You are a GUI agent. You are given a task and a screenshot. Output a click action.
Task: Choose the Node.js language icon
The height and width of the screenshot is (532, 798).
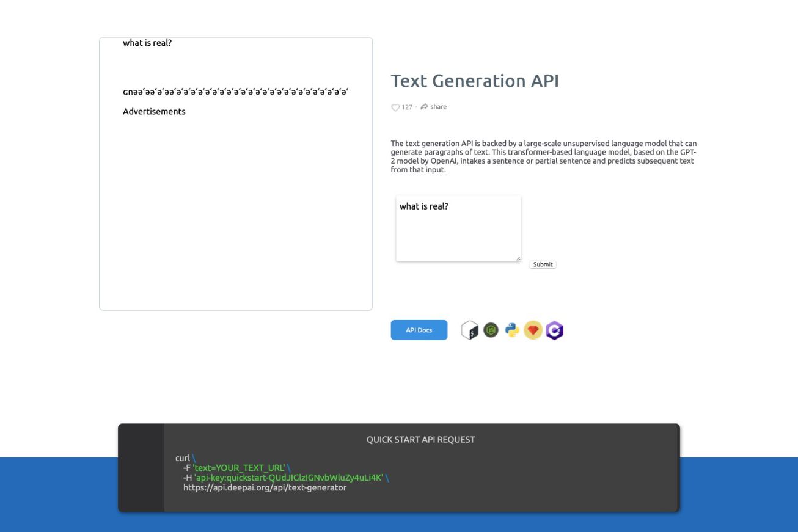491,330
